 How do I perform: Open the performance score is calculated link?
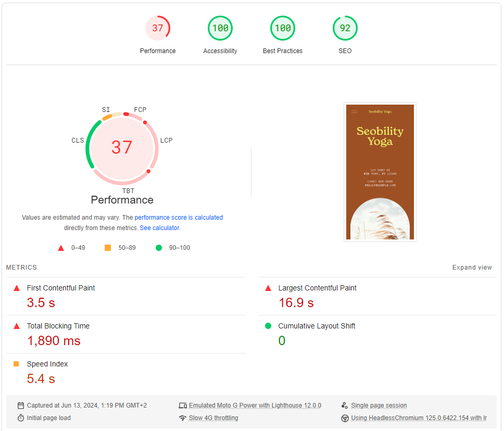pos(178,218)
